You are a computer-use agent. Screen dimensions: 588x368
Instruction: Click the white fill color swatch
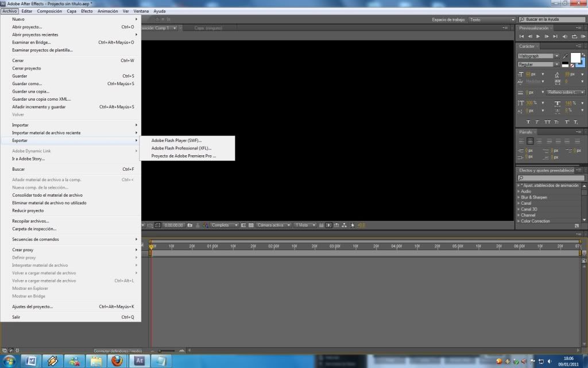[x=575, y=57]
